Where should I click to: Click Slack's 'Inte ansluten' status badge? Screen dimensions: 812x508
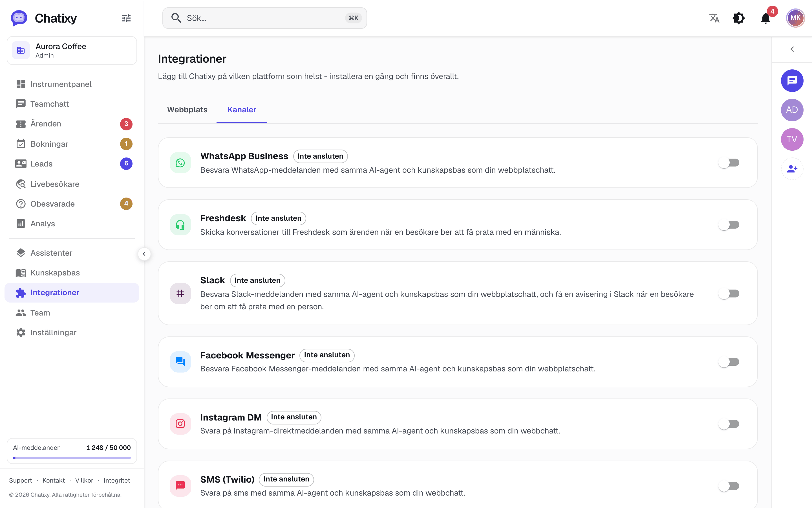click(257, 280)
